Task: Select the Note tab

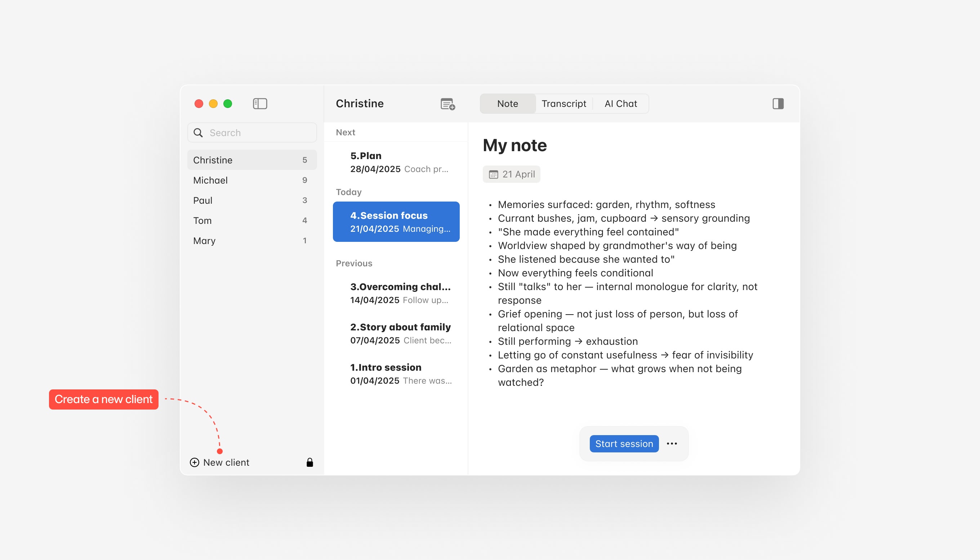Action: (x=507, y=103)
